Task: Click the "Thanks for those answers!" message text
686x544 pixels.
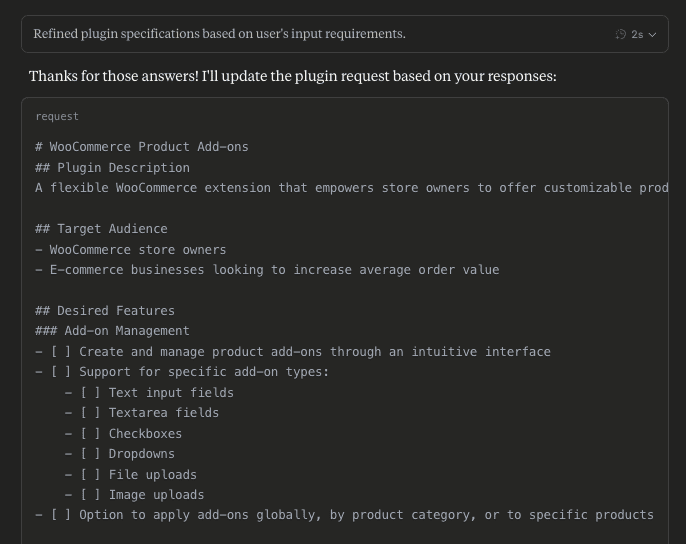Action: [114, 76]
